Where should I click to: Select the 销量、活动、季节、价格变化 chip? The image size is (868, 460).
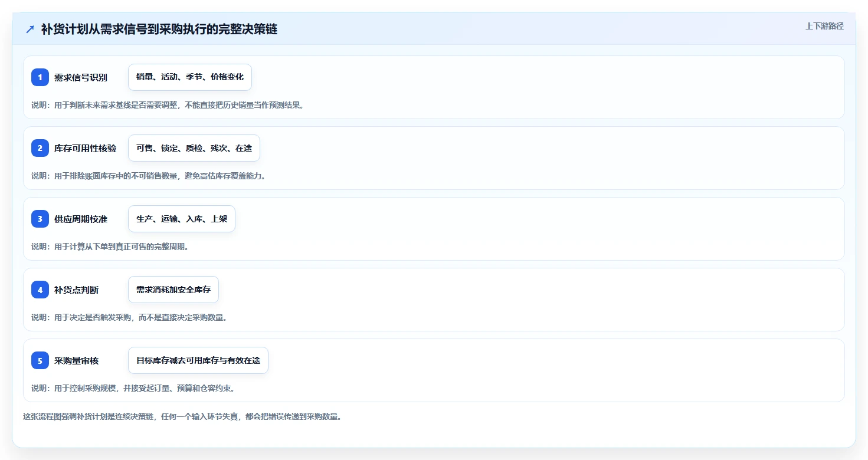pos(190,77)
